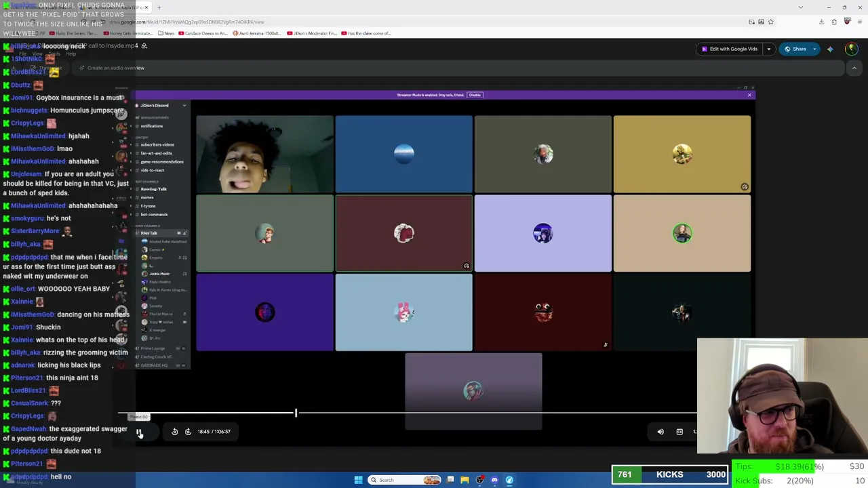
Task: Select the dark red background call tile
Action: coord(403,234)
